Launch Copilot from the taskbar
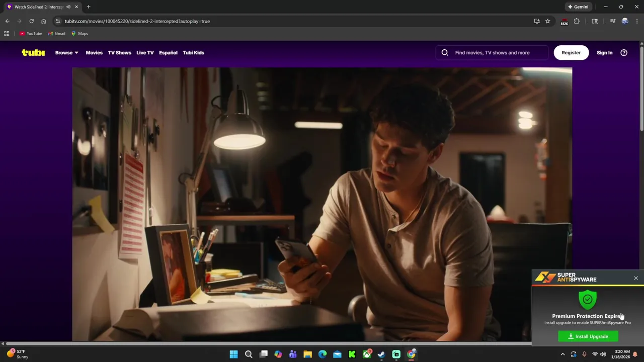 coord(278,354)
